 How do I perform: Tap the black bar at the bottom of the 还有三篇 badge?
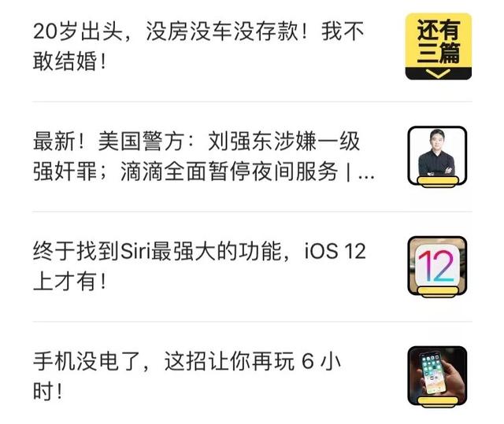(x=439, y=73)
